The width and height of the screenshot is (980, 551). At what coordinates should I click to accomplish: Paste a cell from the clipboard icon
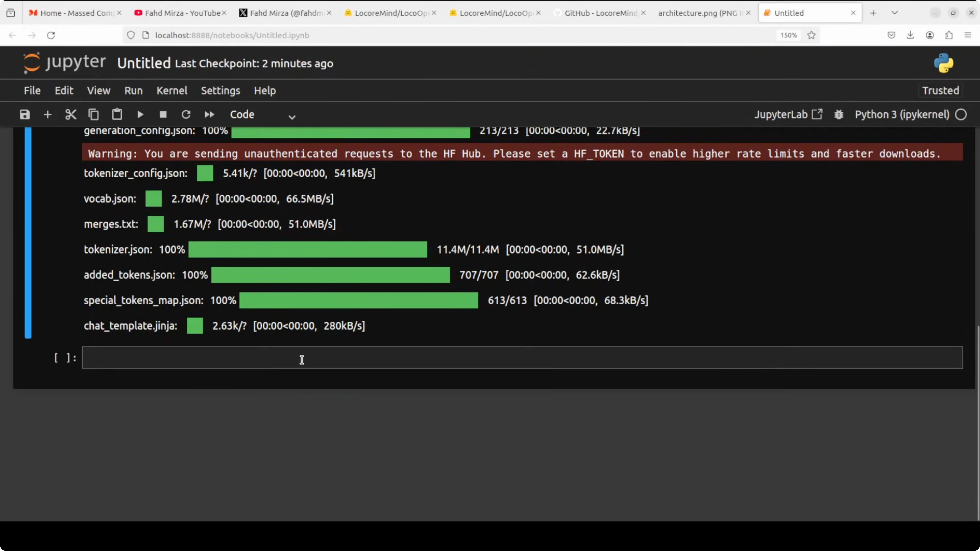117,114
